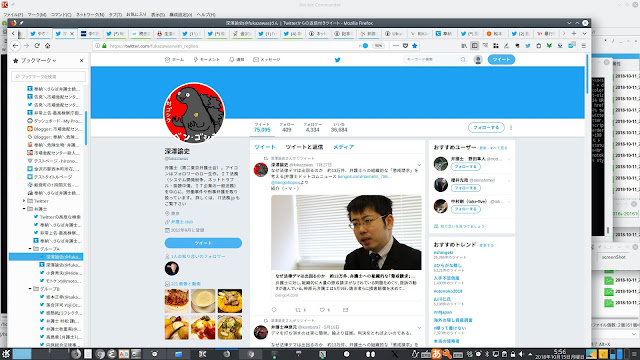640x360 pixels.
Task: Open first tweet's options chevron
Action: (419, 165)
